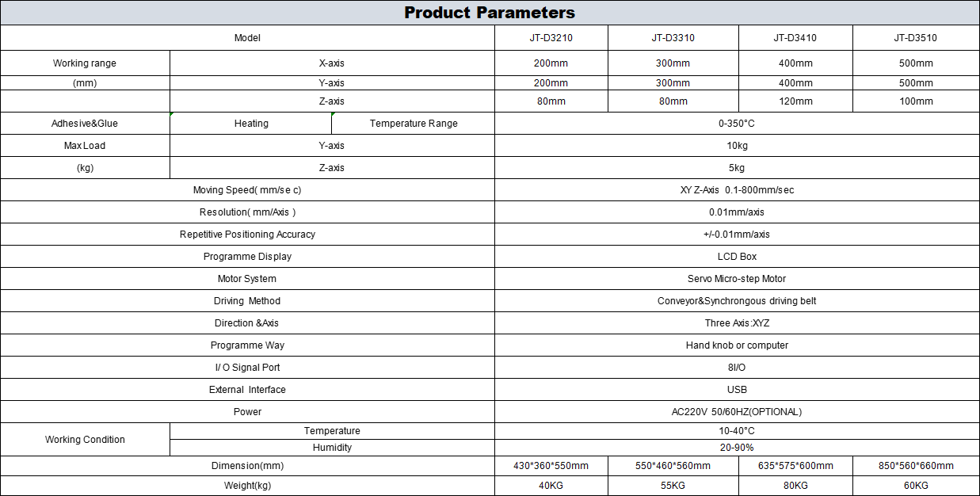Image resolution: width=980 pixels, height=496 pixels.
Task: Click the 120mm Z-axis value cell
Action: [795, 101]
